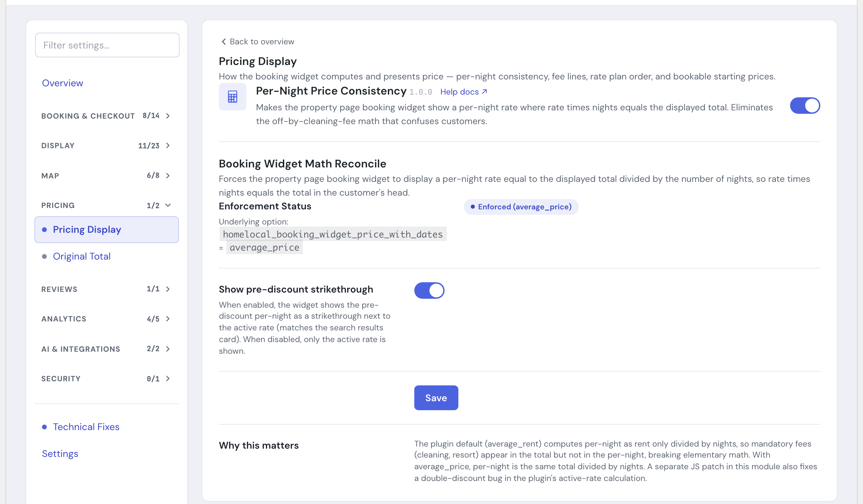
Task: Expand the Display section chevron
Action: click(x=168, y=145)
